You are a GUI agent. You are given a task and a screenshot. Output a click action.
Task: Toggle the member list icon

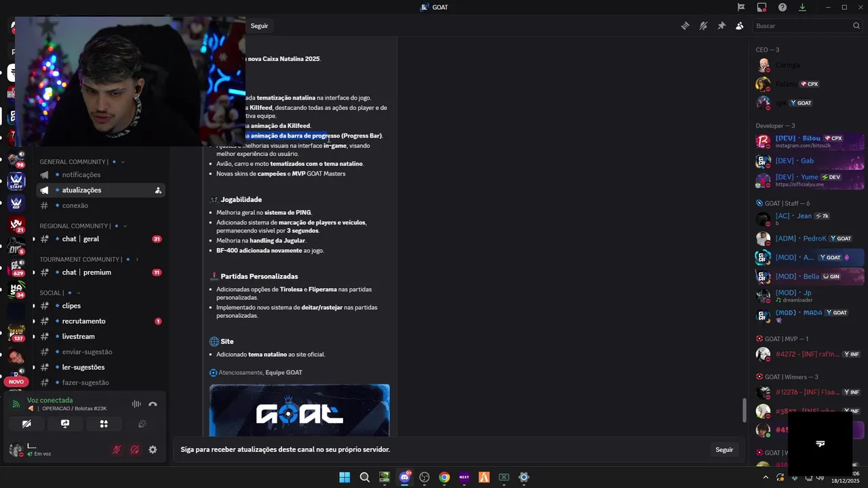pos(739,26)
